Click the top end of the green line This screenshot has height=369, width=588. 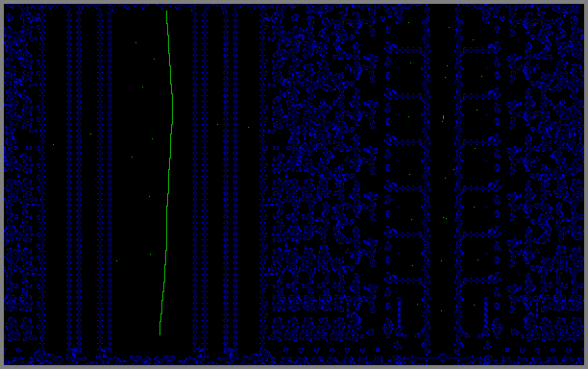pos(166,12)
